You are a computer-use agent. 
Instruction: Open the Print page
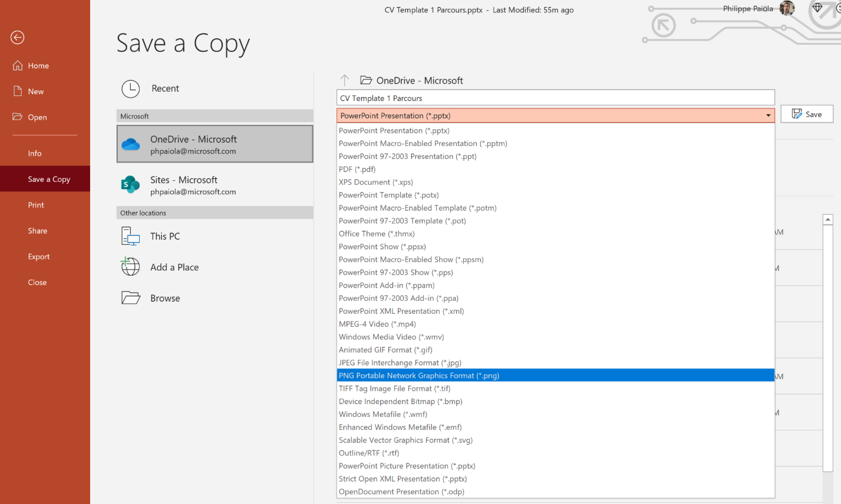point(45,205)
